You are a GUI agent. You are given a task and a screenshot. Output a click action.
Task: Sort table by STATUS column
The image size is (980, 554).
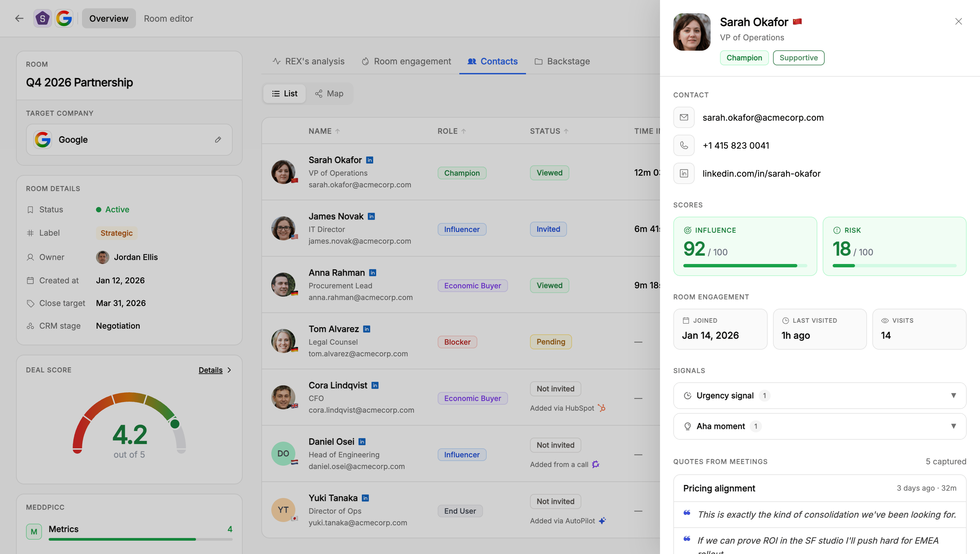[549, 131]
